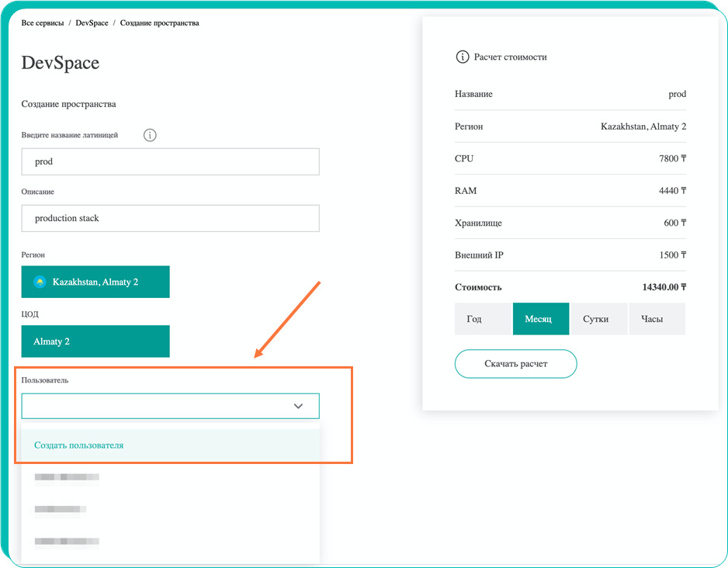Click info icon next to name label
Viewport: 728px width, 568px height.
point(151,135)
